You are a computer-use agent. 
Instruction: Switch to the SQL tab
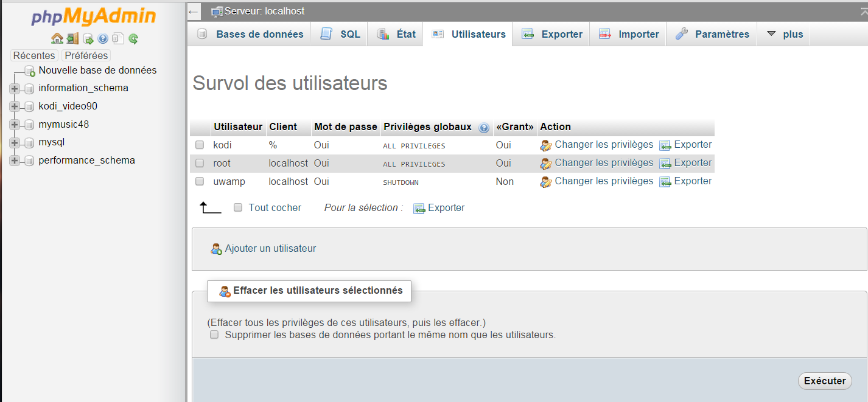(x=341, y=34)
